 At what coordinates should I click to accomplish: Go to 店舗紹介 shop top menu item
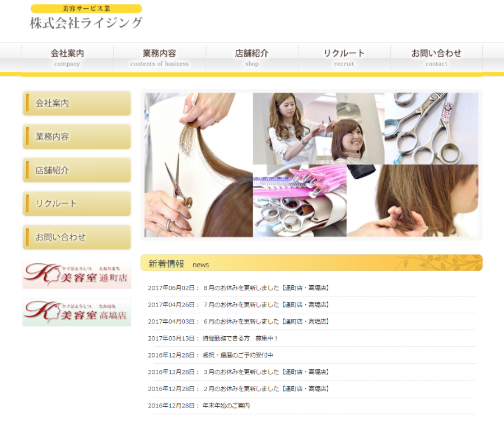[x=251, y=57]
